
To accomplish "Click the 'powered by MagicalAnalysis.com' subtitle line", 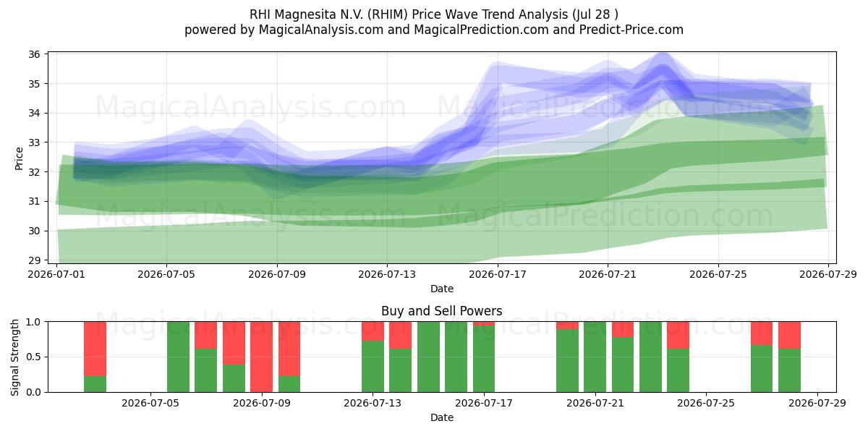I will [x=434, y=30].
